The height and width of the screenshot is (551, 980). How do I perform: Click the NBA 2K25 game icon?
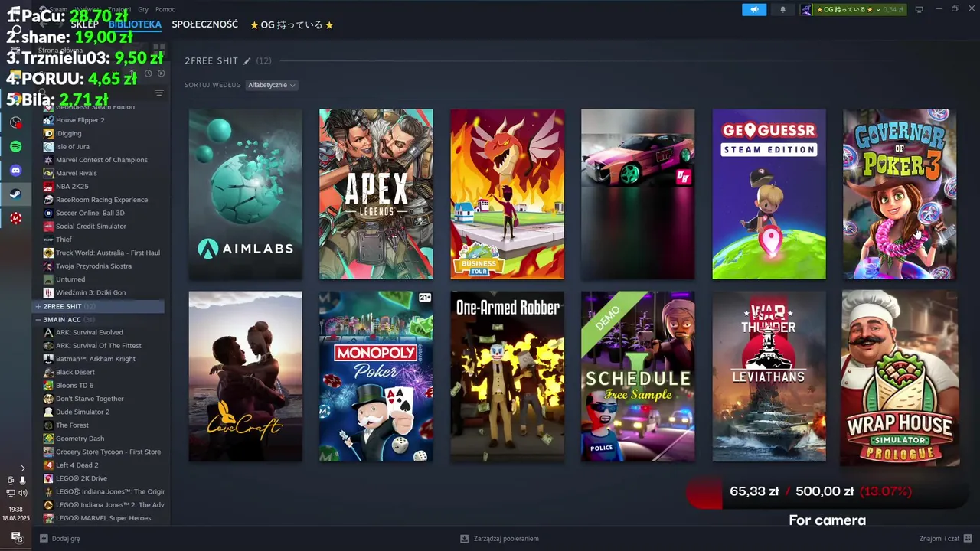[x=48, y=187]
